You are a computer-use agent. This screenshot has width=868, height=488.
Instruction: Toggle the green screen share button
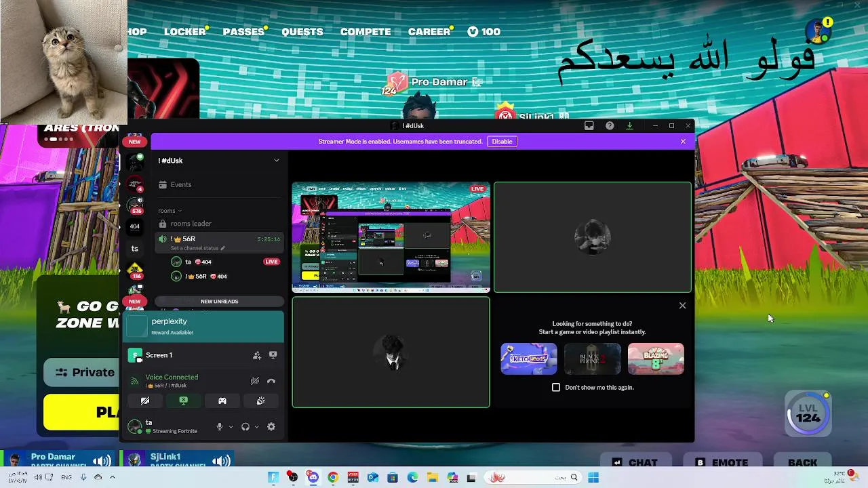pyautogui.click(x=183, y=401)
